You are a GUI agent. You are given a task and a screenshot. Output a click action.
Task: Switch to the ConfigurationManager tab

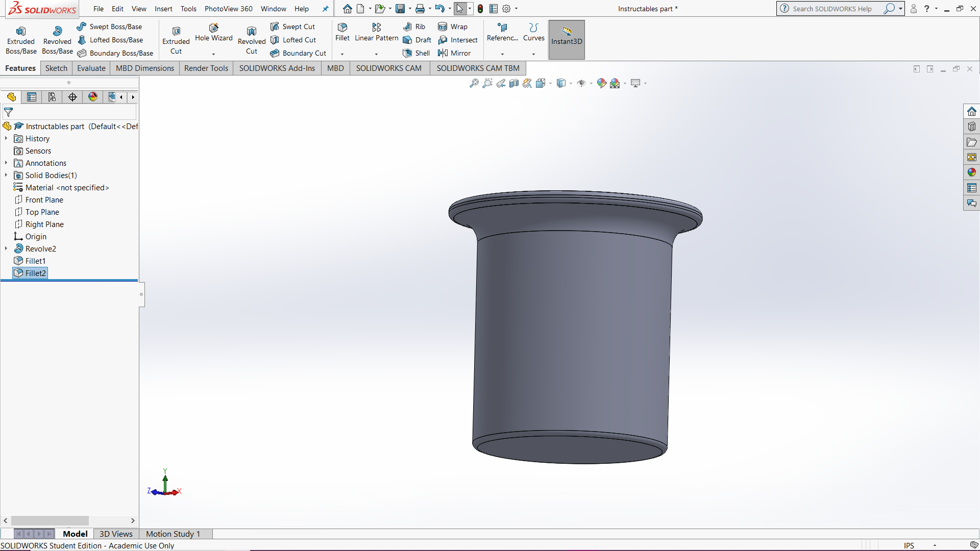tap(52, 97)
